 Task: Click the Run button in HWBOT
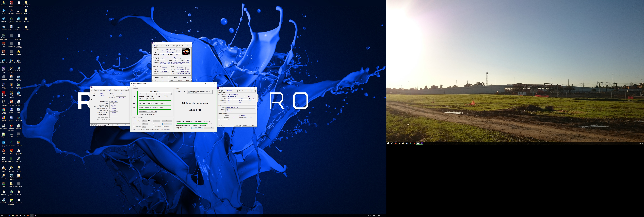(x=167, y=121)
